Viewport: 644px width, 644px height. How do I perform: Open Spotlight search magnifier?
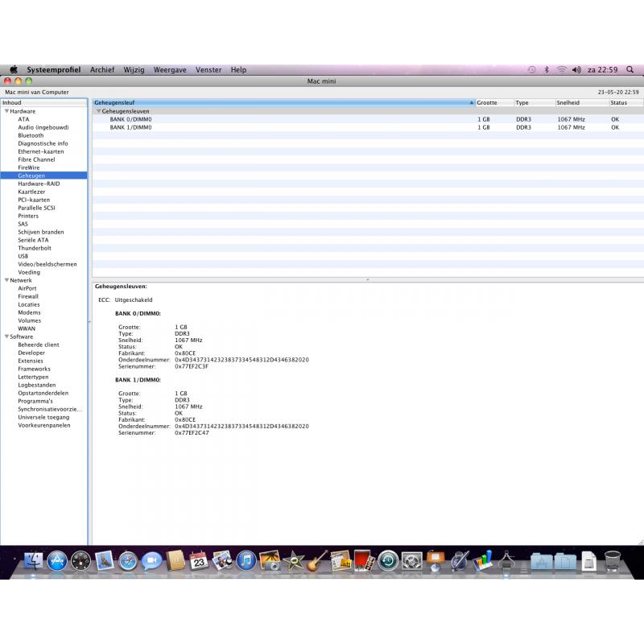pos(630,70)
